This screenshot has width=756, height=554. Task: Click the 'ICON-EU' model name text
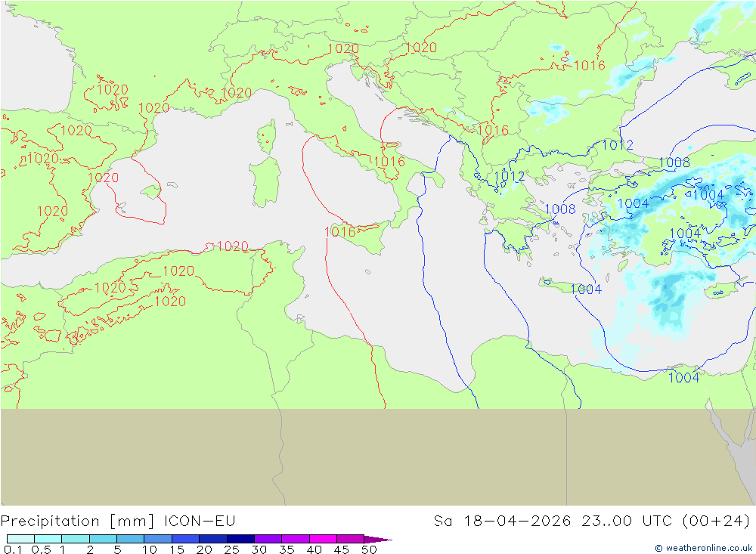coord(200,522)
